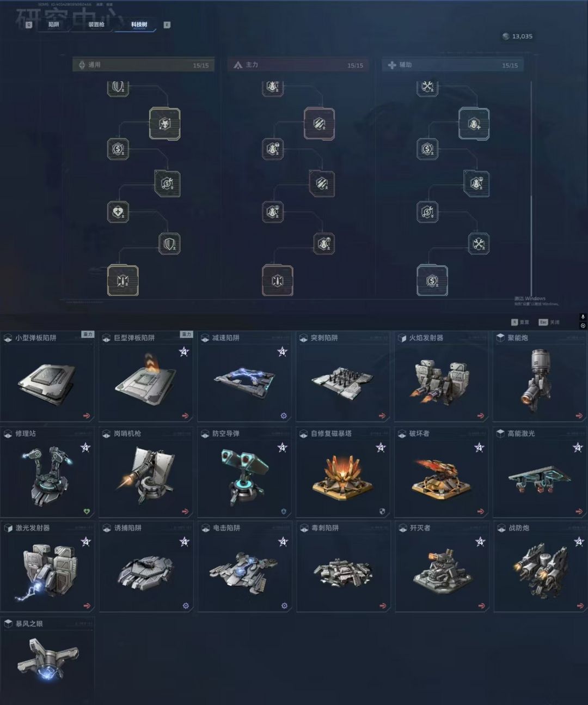Viewport: 588px width, 705px height.
Task: Switch to the 陷阱 tab
Action: pos(53,25)
